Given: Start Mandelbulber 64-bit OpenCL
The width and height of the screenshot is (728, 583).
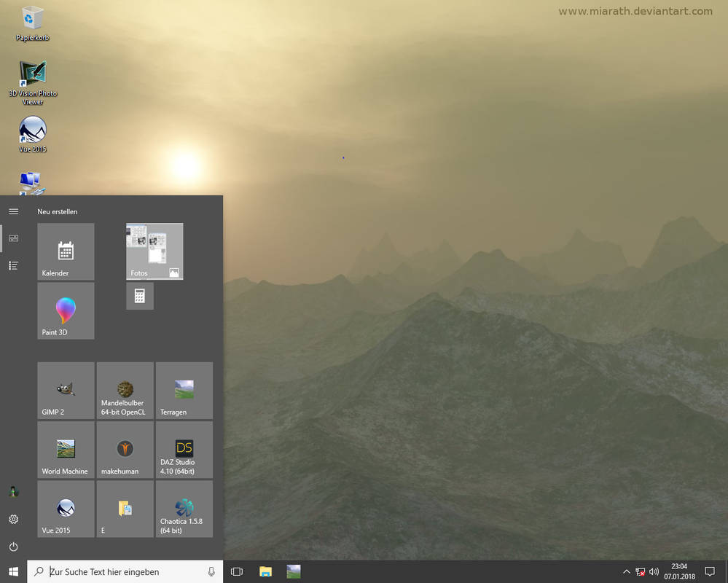Looking at the screenshot, I should point(124,390).
